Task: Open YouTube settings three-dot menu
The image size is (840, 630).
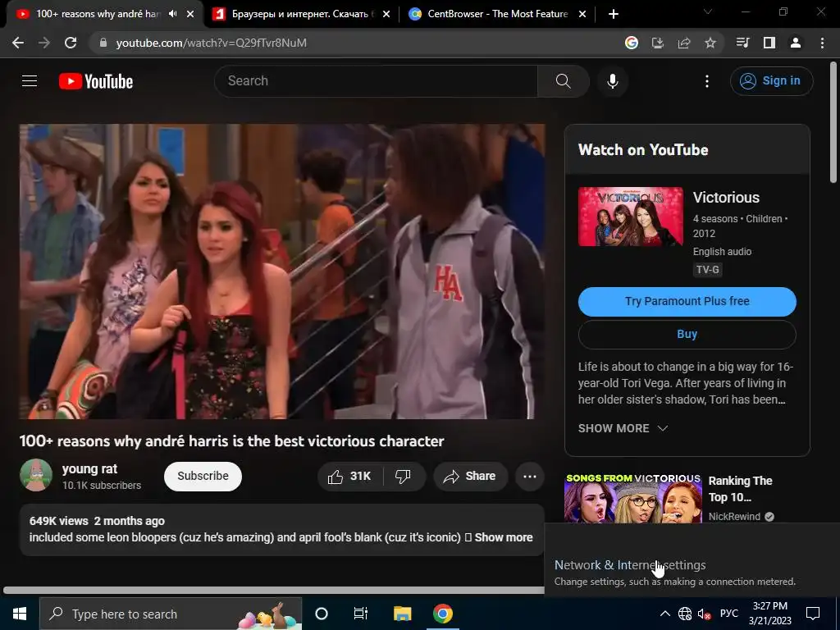Action: click(x=707, y=81)
